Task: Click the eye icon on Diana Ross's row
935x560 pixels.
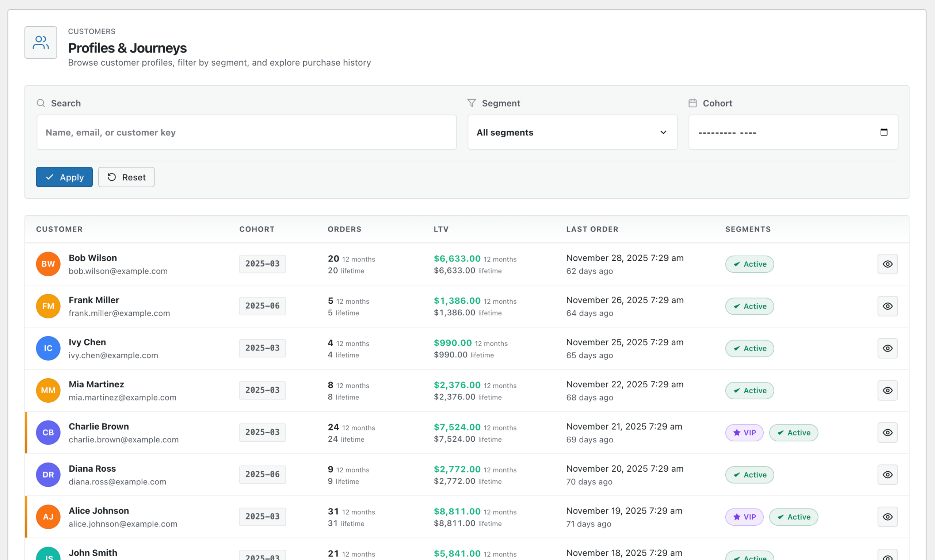Action: tap(888, 475)
